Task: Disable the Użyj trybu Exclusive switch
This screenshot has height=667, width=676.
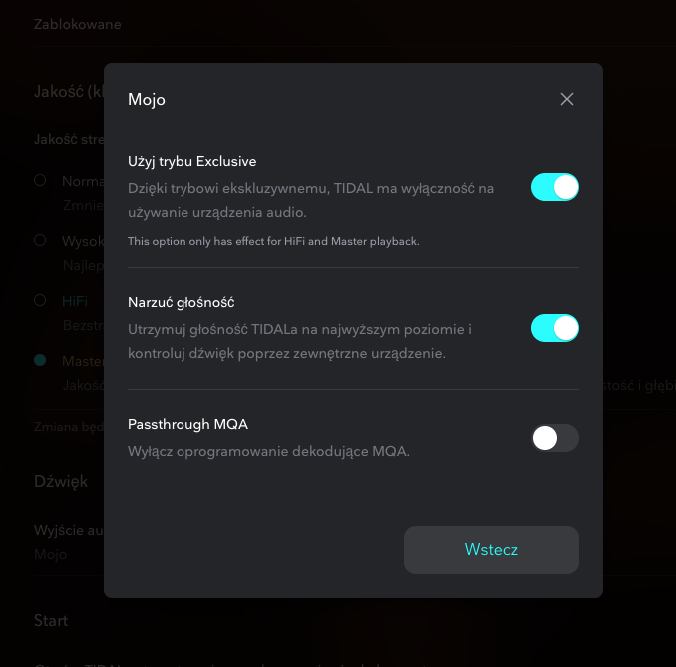Action: [554, 187]
